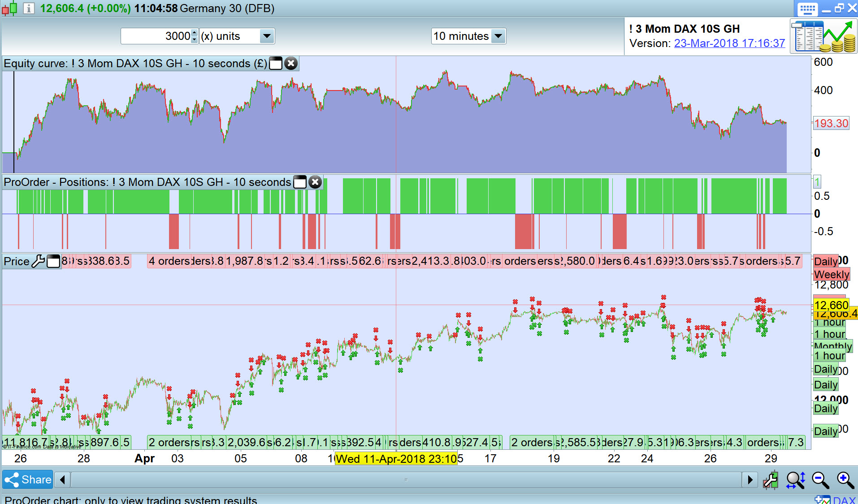This screenshot has height=504, width=858.
Task: Click the 03 date on time axis
Action: (x=178, y=459)
